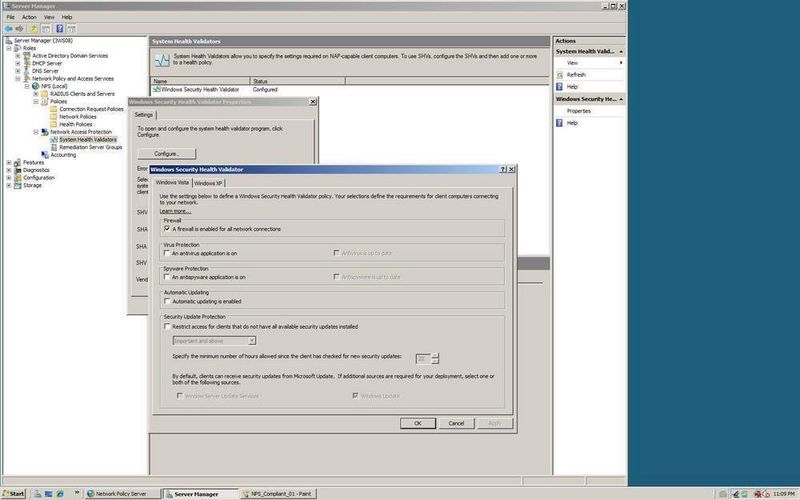Select the Active Directory Domain Services role icon
The height and width of the screenshot is (500, 800).
[x=27, y=56]
